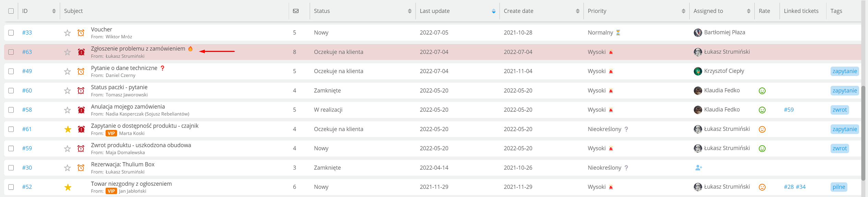868x197 pixels.
Task: Star ticket #33 Voucher
Action: [x=68, y=33]
